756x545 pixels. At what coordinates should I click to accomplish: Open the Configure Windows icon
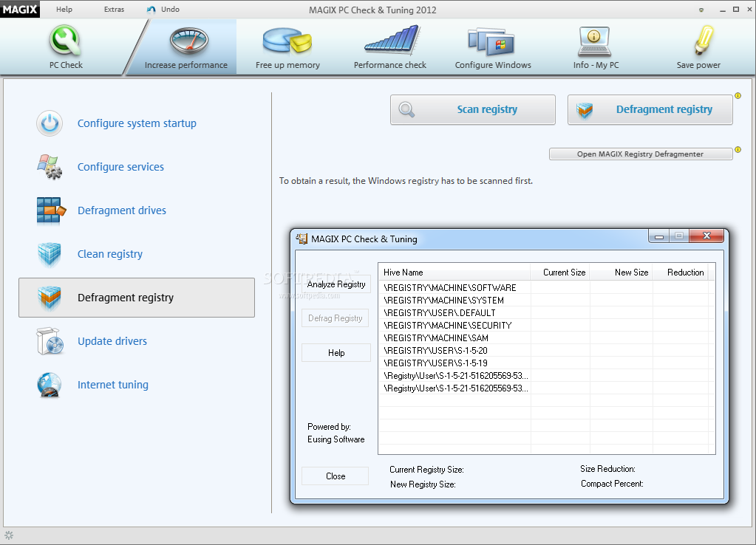coord(491,41)
